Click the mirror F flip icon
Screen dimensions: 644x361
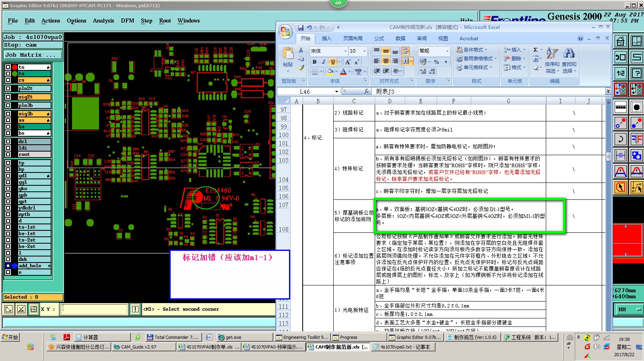point(636,139)
